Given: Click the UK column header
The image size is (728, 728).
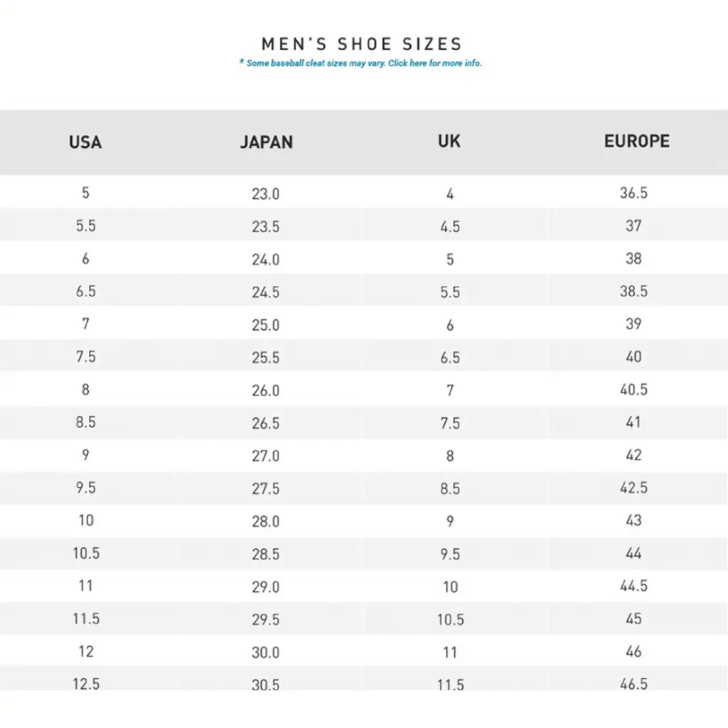Looking at the screenshot, I should pyautogui.click(x=449, y=141).
